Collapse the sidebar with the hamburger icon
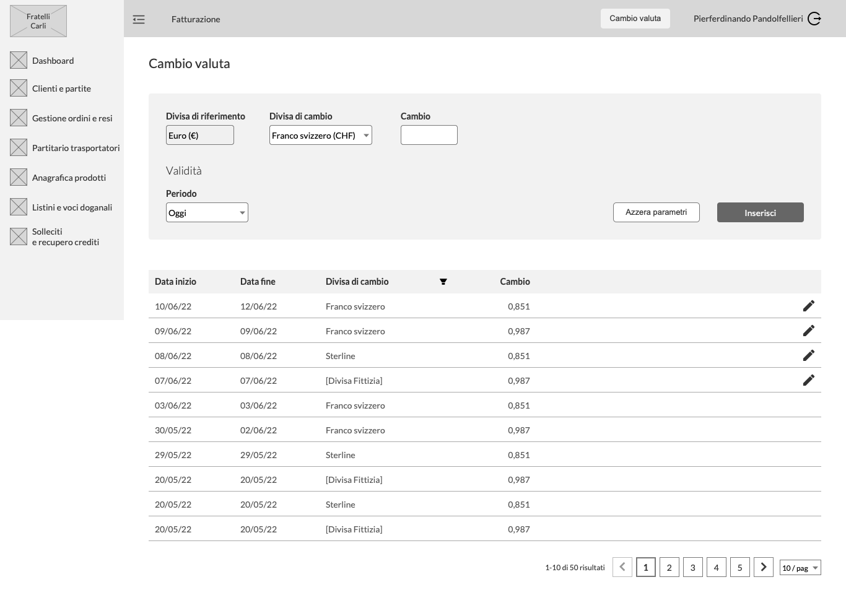Viewport: 846px width, 616px height. tap(139, 19)
